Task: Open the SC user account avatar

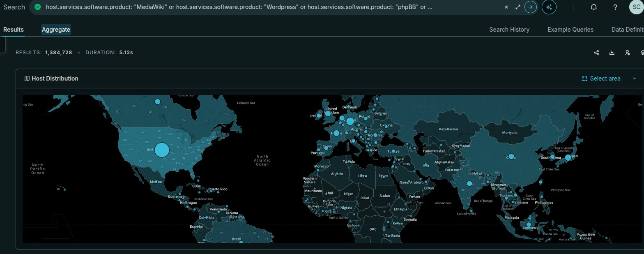Action: tap(636, 7)
